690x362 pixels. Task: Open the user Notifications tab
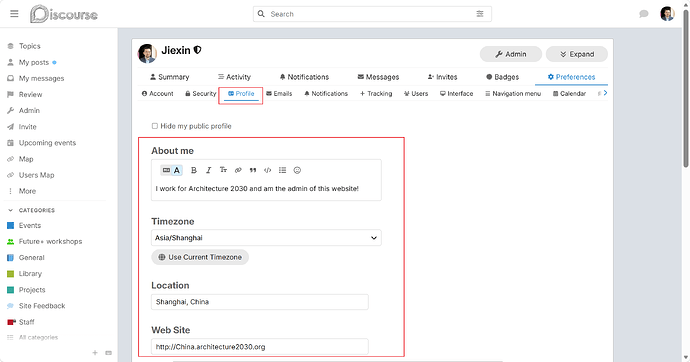pyautogui.click(x=304, y=77)
